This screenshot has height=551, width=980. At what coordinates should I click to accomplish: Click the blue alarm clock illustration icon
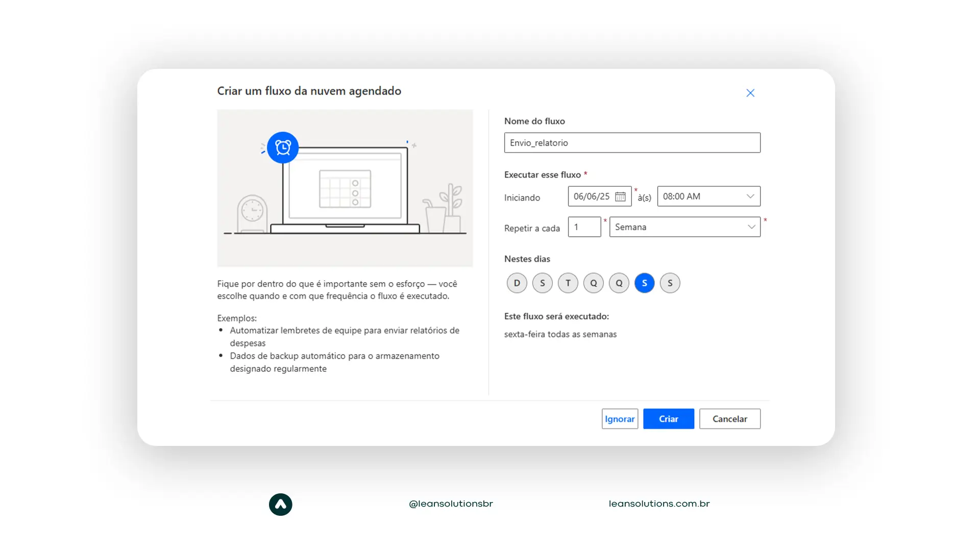[283, 147]
